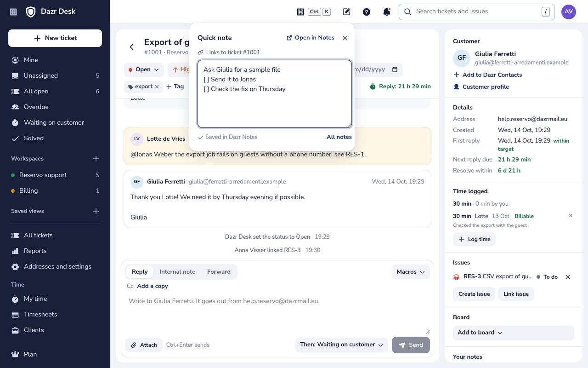Change the Then: Waiting on customer option
The height and width of the screenshot is (368, 588).
[x=341, y=345]
